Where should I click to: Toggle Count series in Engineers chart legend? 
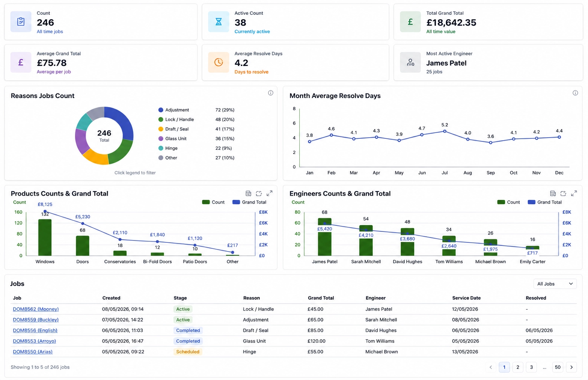tap(508, 202)
